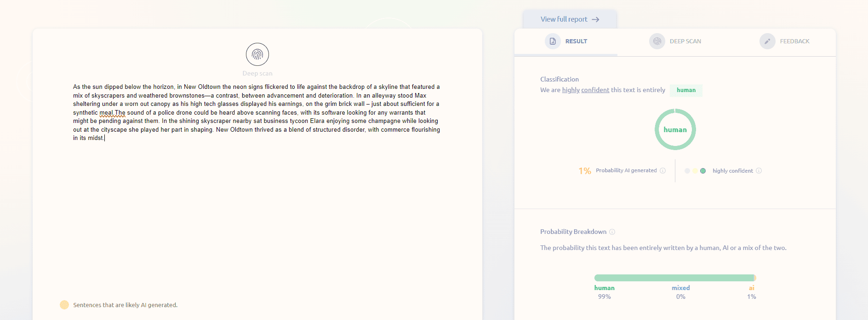The height and width of the screenshot is (320, 868).
Task: Click the green probability breakdown bar
Action: 674,278
